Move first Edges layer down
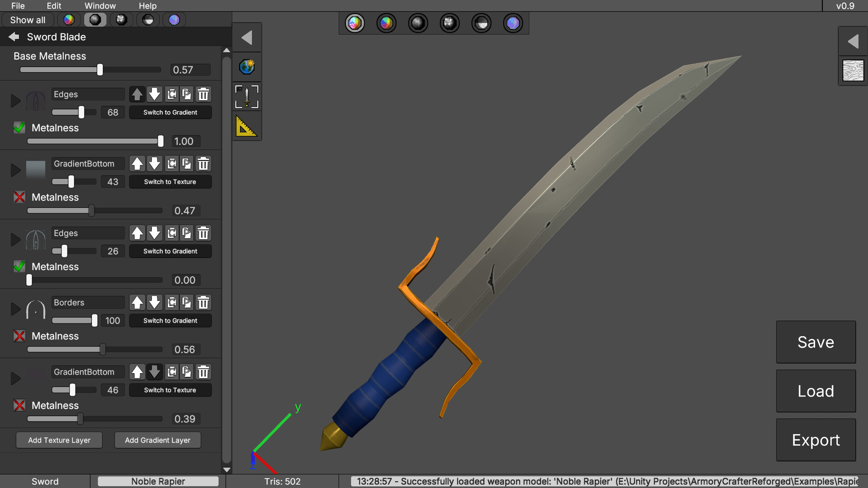 pyautogui.click(x=155, y=94)
